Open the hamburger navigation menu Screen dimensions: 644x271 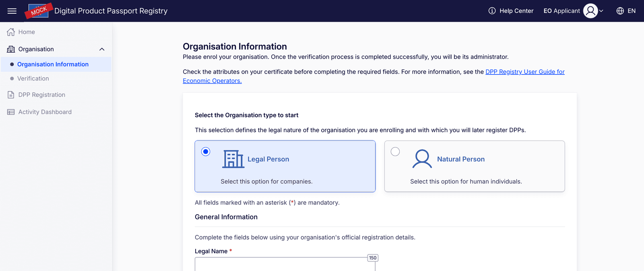pyautogui.click(x=12, y=11)
